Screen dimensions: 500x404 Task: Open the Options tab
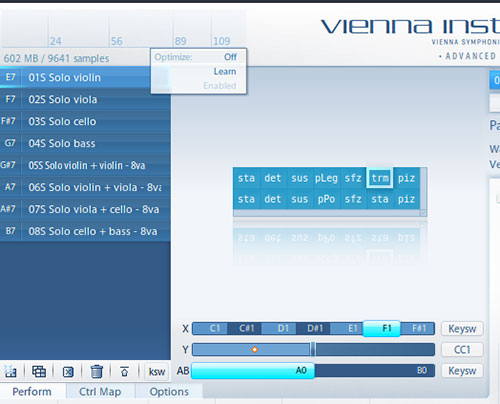(x=169, y=391)
